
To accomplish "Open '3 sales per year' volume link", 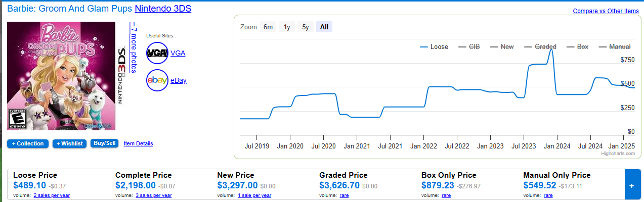I will (x=154, y=195).
